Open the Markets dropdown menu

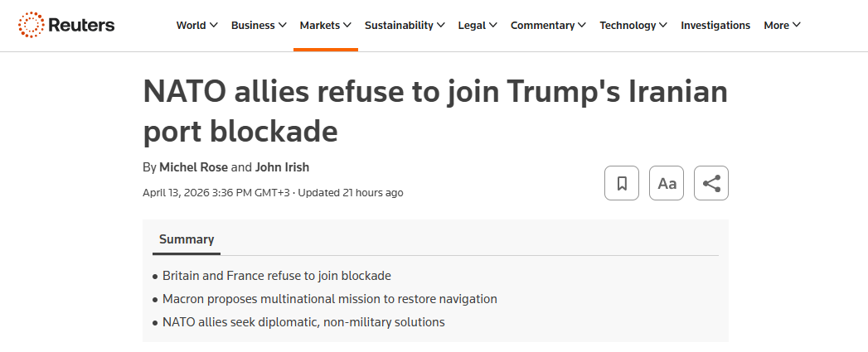click(x=325, y=25)
